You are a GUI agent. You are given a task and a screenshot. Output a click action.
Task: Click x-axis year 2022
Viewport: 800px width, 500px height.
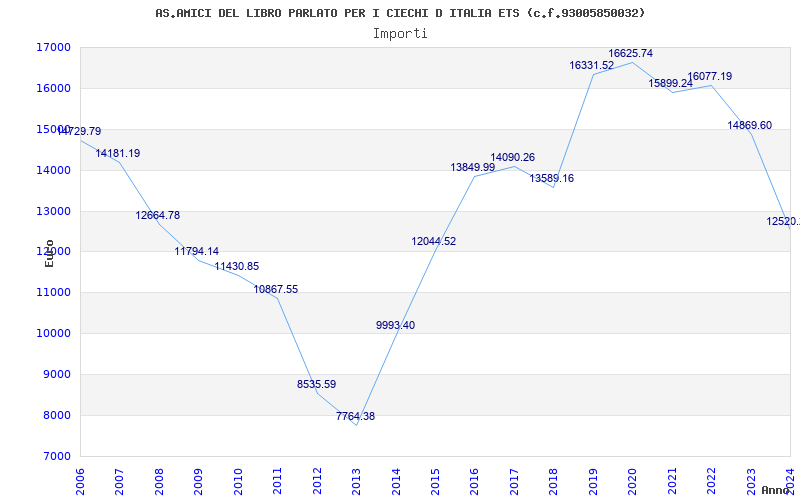tap(711, 481)
